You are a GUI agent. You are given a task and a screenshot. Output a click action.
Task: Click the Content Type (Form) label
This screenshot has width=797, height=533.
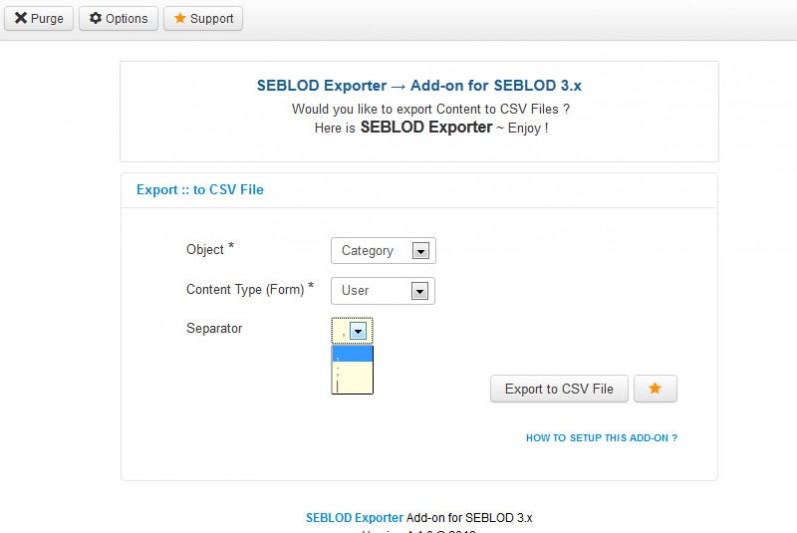click(x=250, y=289)
